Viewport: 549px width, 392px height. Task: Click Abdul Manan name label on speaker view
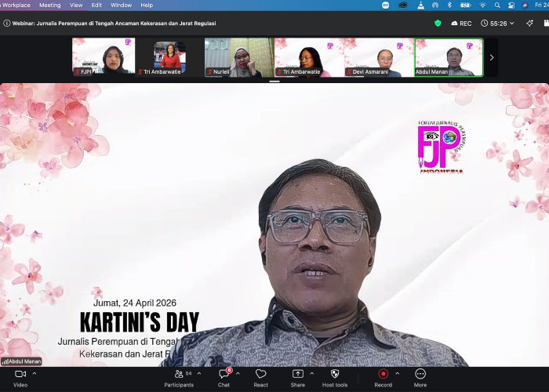click(22, 361)
